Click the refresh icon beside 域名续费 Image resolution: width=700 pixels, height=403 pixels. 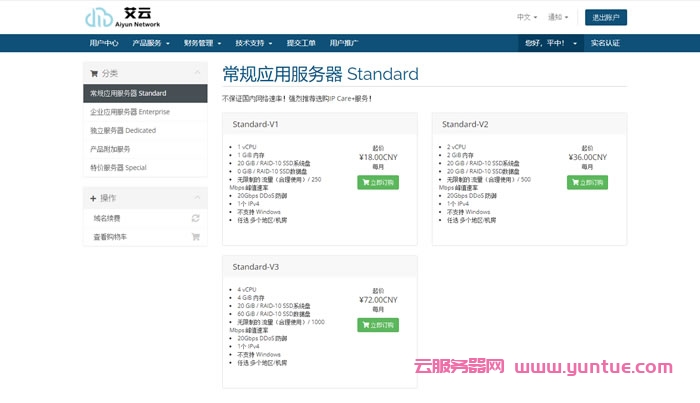(x=196, y=218)
